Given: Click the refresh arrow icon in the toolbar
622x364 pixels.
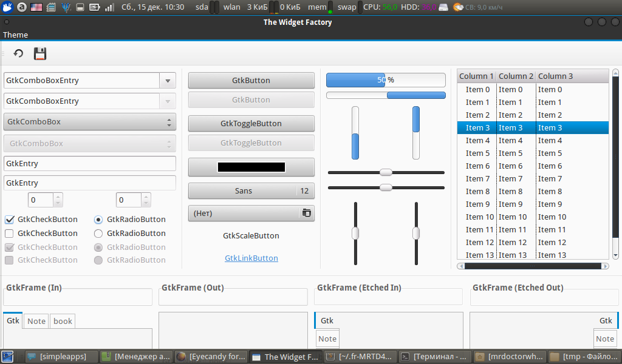Looking at the screenshot, I should pyautogui.click(x=18, y=53).
